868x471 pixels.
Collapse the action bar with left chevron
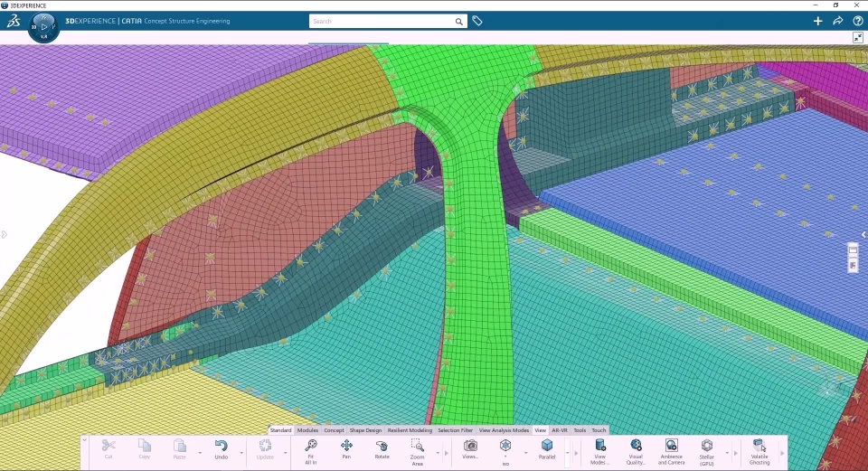click(84, 440)
